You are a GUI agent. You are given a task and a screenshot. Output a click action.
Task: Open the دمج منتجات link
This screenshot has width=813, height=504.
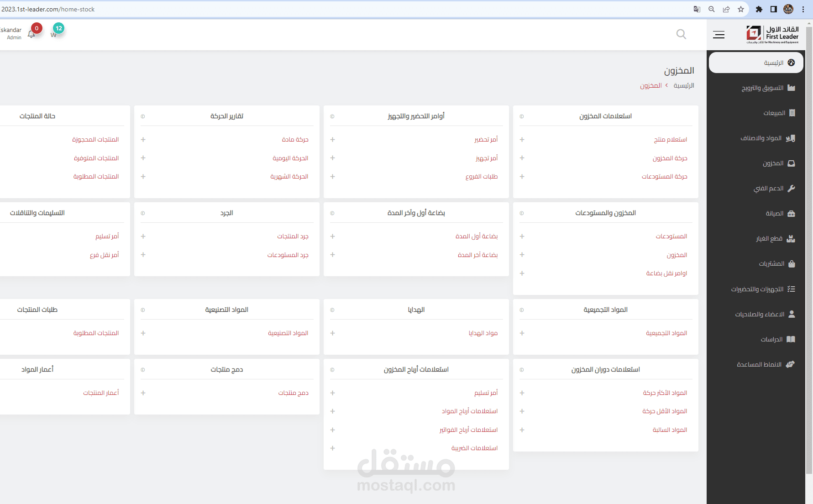[x=294, y=393]
